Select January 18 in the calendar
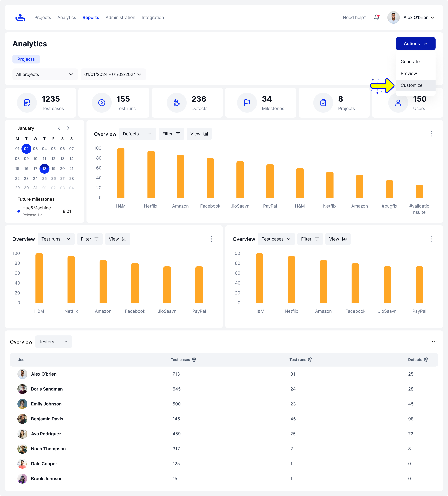The height and width of the screenshot is (496, 448). (x=44, y=168)
